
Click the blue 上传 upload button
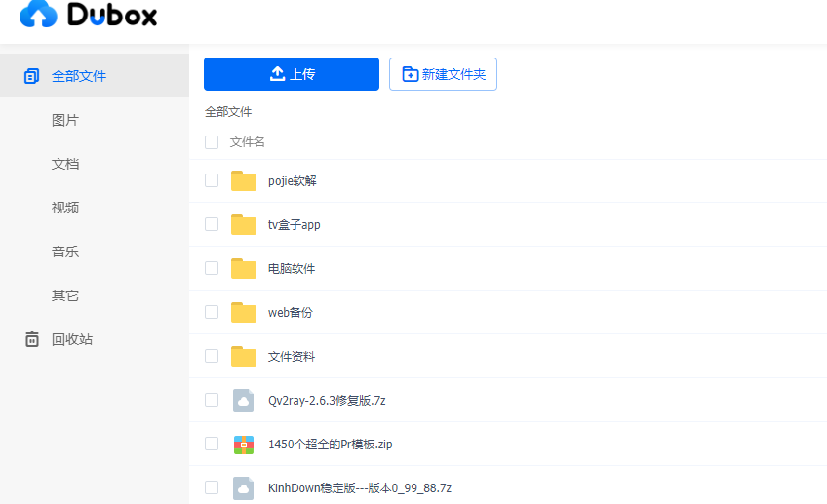click(x=292, y=74)
